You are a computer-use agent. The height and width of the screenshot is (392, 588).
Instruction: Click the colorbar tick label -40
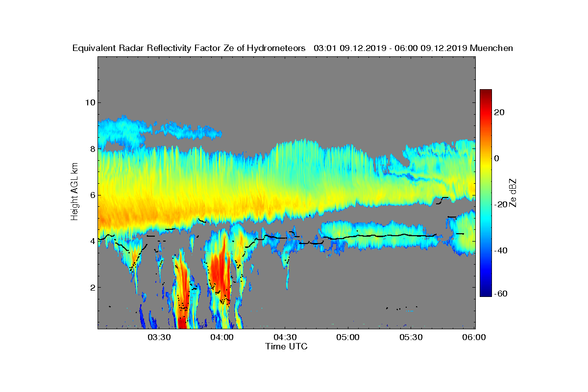(x=501, y=250)
